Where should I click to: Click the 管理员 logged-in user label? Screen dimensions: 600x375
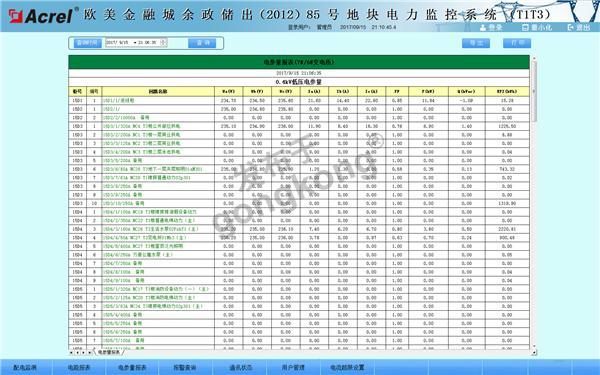(x=324, y=28)
